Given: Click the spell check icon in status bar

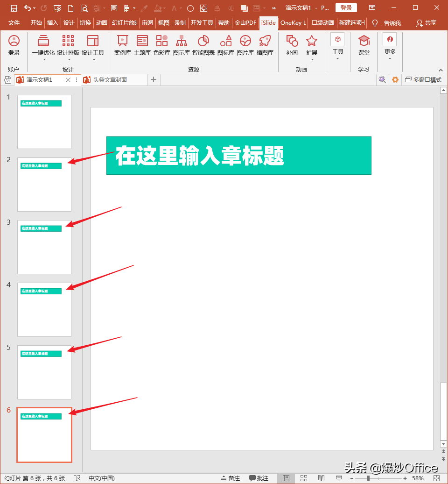Looking at the screenshot, I should point(77,478).
